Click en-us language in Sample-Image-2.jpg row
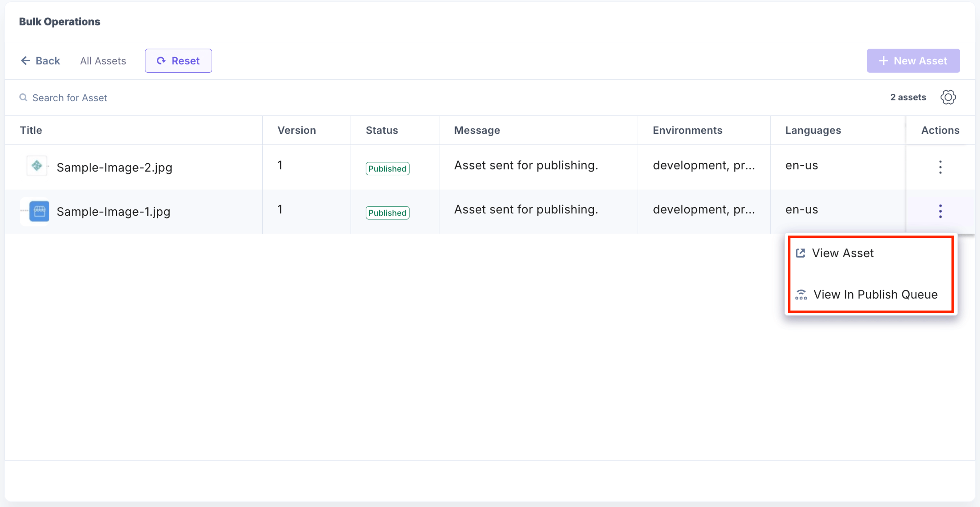Viewport: 980px width, 507px height. tap(802, 165)
